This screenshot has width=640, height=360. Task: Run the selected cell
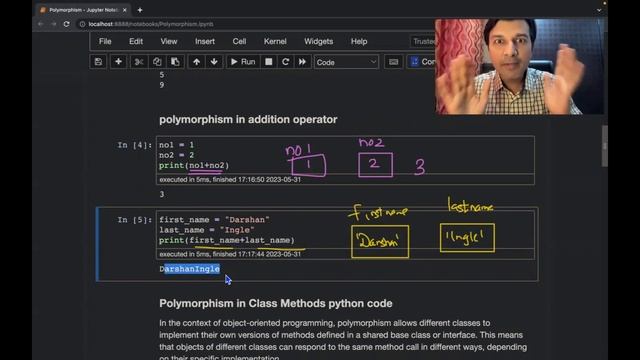click(243, 62)
